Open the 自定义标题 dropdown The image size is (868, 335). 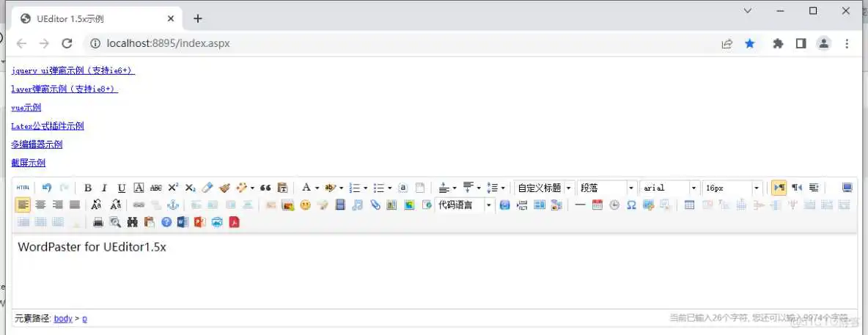544,188
